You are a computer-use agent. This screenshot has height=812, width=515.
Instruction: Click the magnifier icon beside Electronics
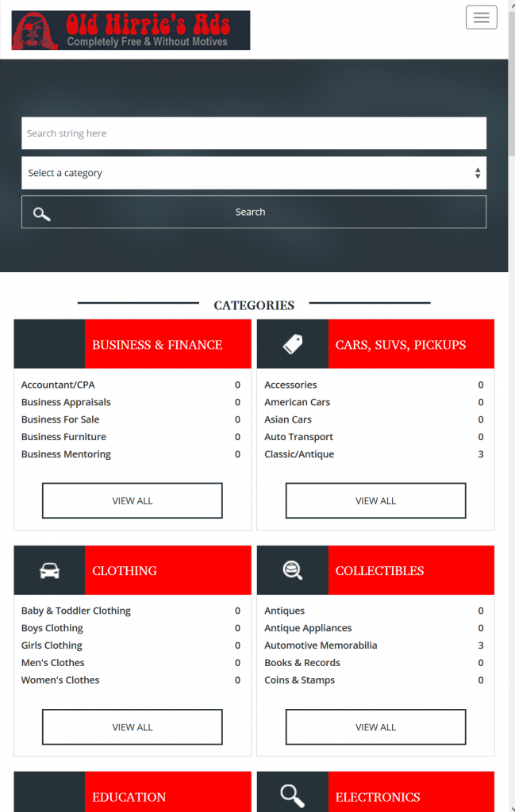tap(293, 796)
